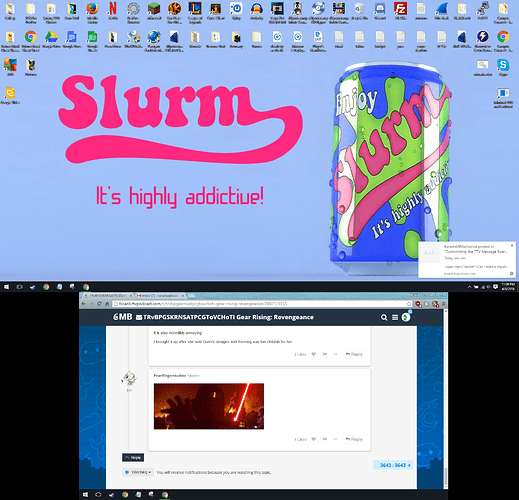Click the forum search magnifier icon
Screen dimensions: 519x500
[384, 317]
